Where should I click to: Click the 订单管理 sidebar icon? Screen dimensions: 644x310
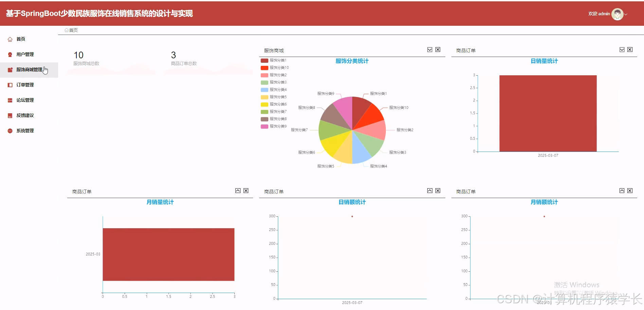(x=10, y=85)
